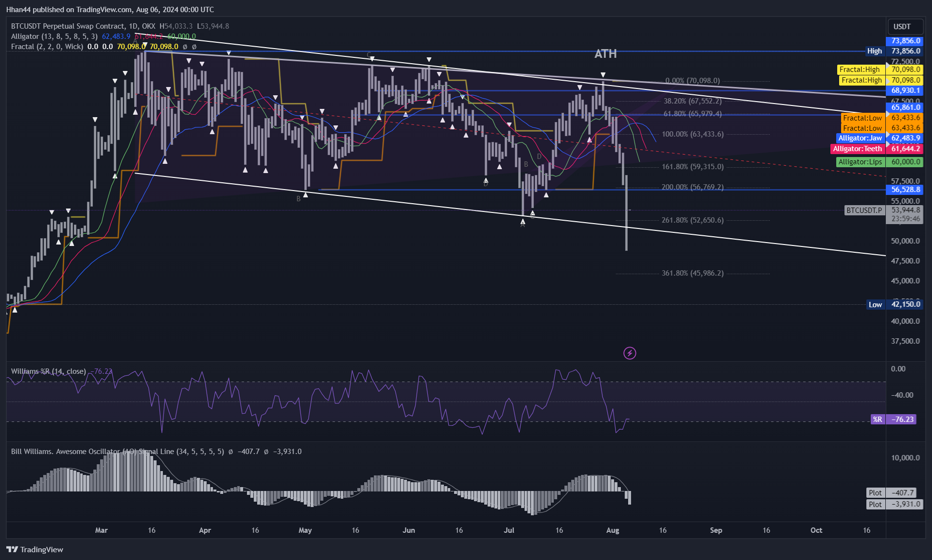
Task: Click the Jun label on time axis
Action: 409,530
